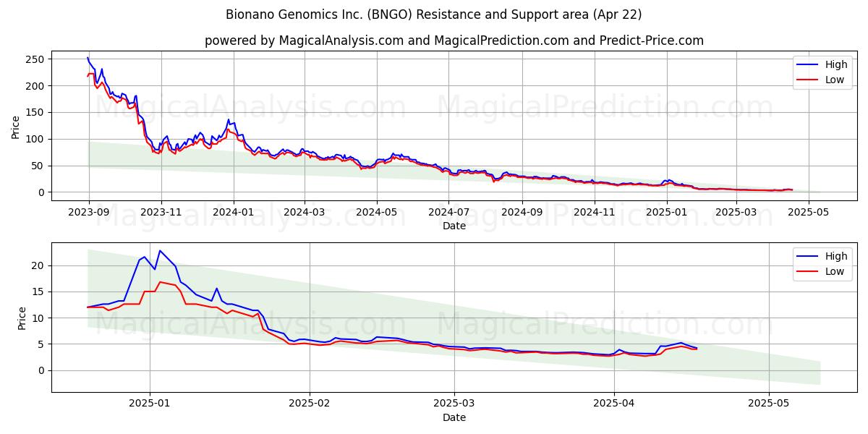Click the "200" price tick on the upper chart

[x=35, y=86]
